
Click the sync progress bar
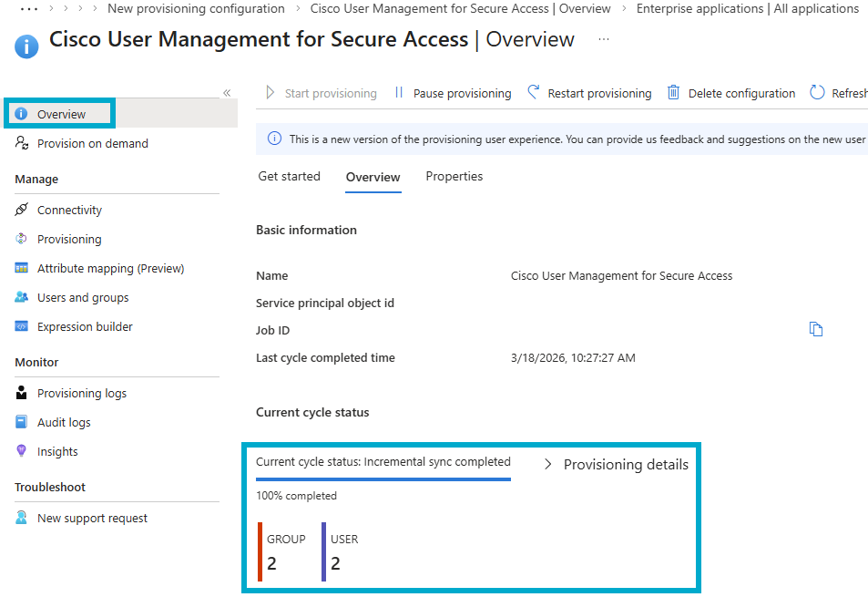click(x=383, y=479)
